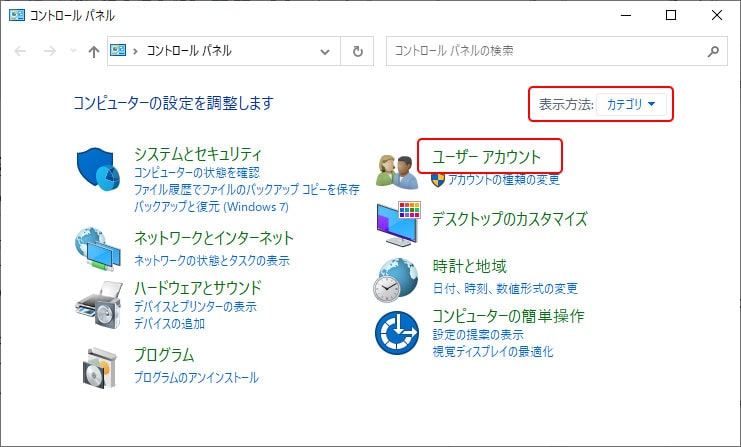Expand the address bar history dropdown arrow
Screen dimensions: 741x447
click(x=325, y=51)
